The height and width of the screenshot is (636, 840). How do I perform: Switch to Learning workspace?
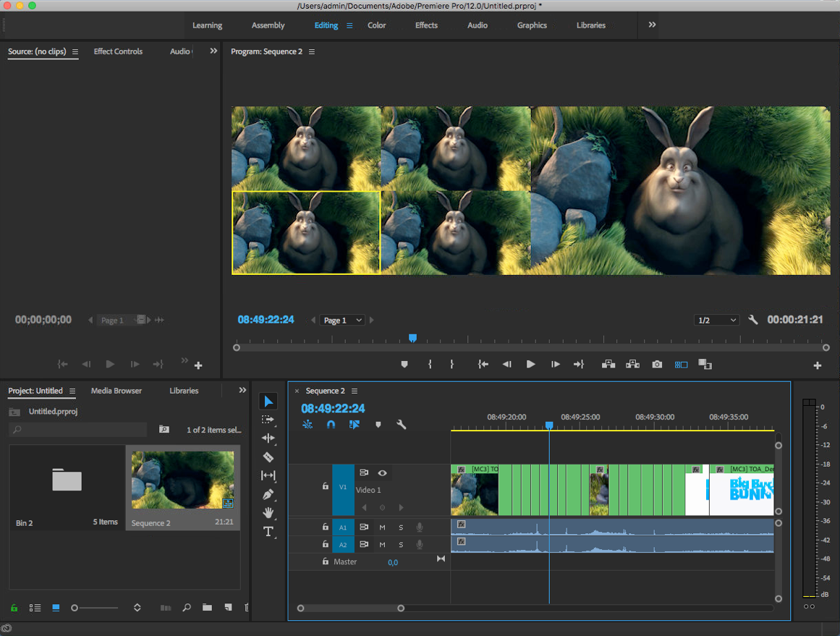pos(208,25)
